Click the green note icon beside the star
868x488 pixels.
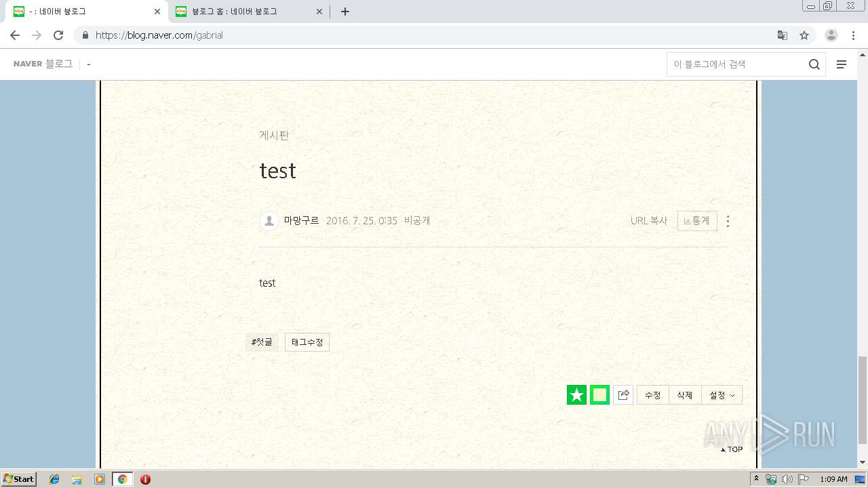pyautogui.click(x=599, y=395)
